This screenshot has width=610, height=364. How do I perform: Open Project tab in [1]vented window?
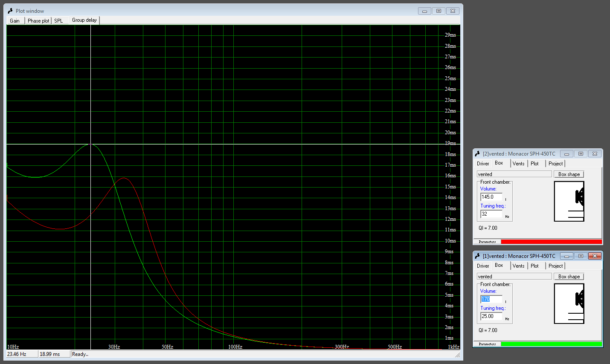tap(556, 266)
